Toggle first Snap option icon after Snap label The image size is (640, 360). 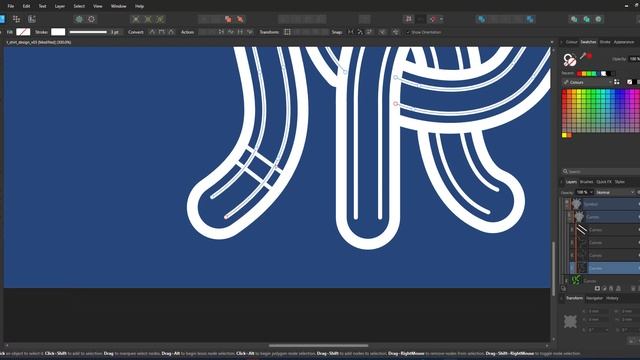tap(351, 32)
